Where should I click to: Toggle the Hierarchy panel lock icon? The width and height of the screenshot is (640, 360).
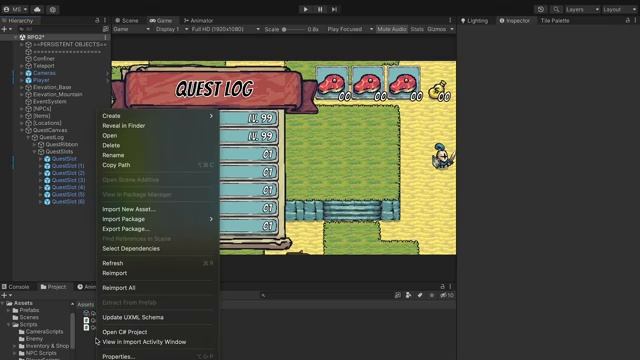(x=97, y=20)
